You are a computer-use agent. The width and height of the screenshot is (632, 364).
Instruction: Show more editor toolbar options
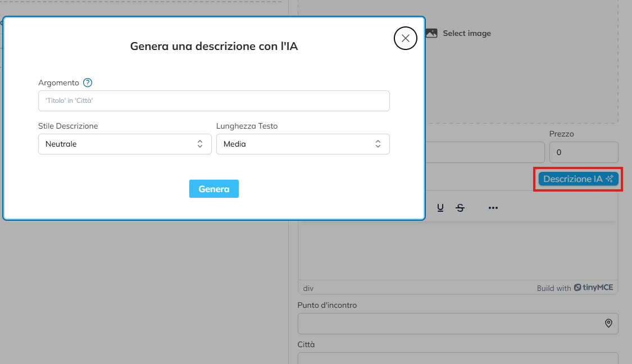point(493,208)
